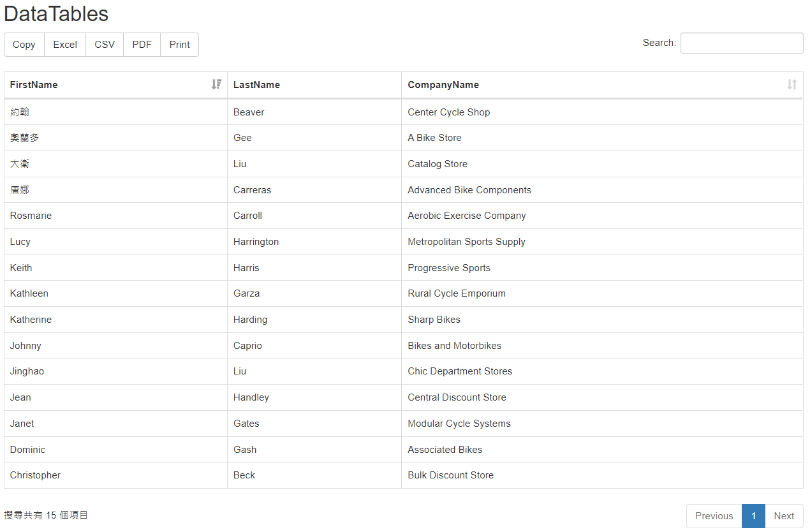This screenshot has width=810, height=532.
Task: Click the FirstName descending sort icon
Action: 216,84
